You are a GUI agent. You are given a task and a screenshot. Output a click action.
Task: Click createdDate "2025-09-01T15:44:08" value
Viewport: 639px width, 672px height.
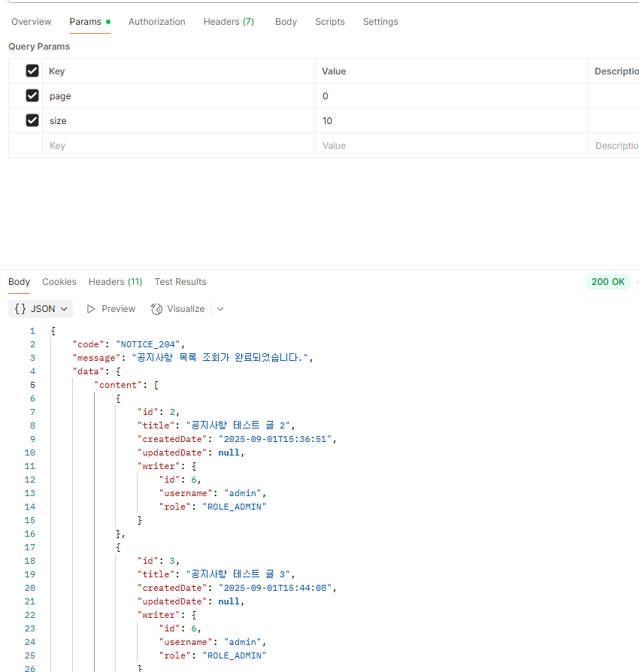tap(275, 588)
